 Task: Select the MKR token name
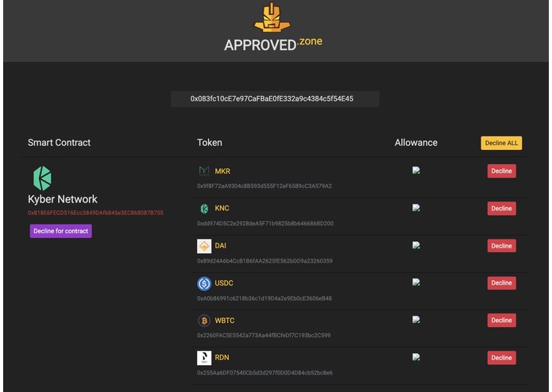pos(222,171)
